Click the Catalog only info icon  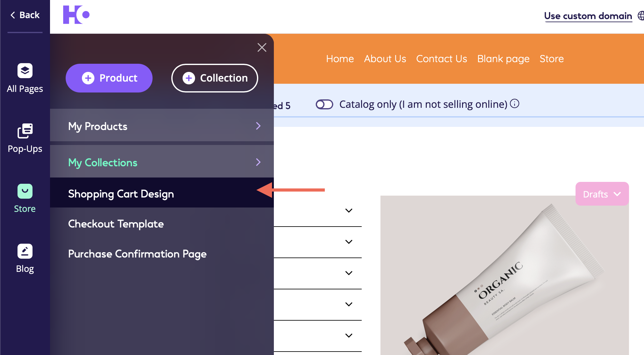[515, 103]
